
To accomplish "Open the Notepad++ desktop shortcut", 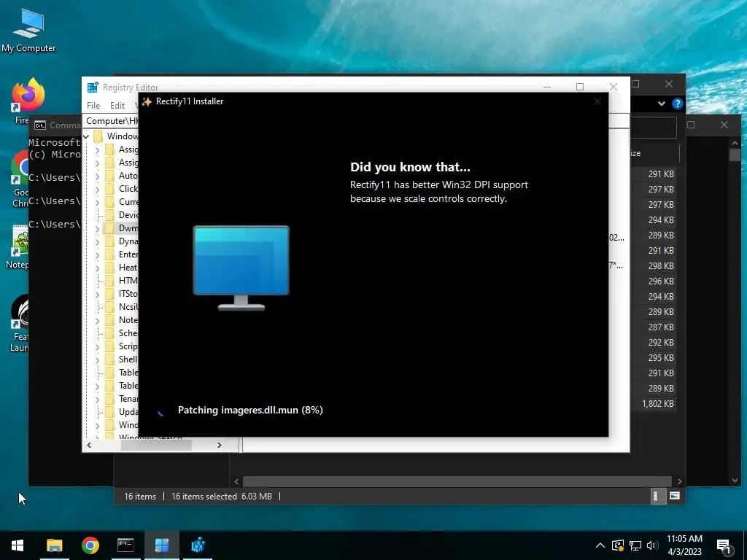I will click(20, 246).
